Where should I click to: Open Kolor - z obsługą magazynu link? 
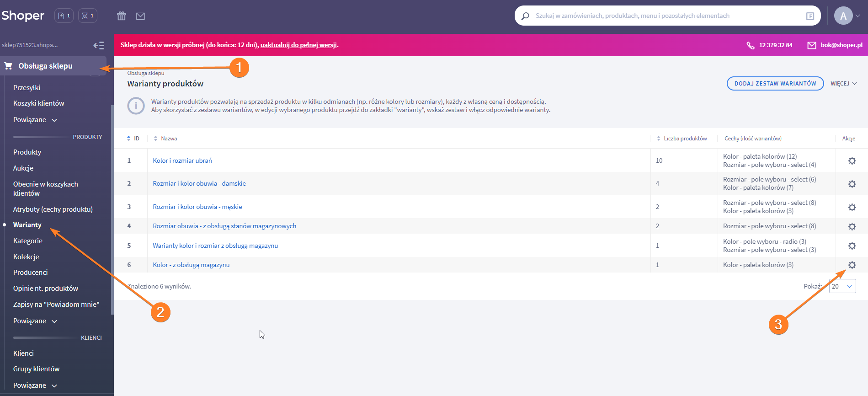tap(191, 265)
